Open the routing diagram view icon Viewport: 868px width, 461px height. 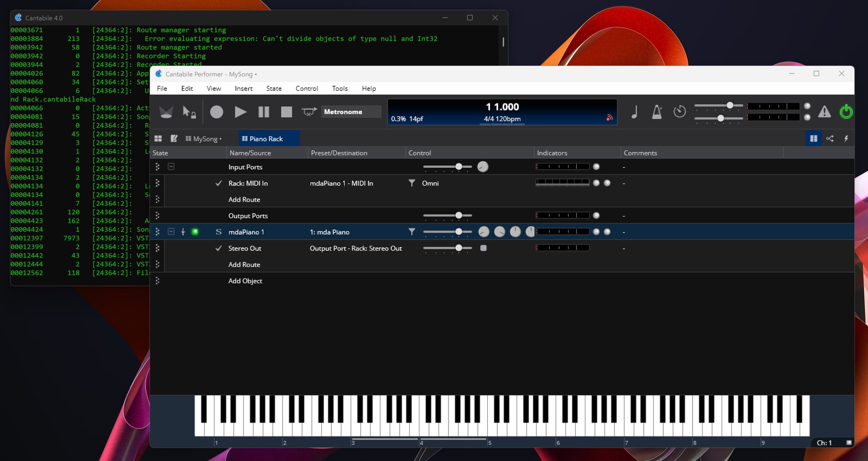tap(830, 139)
